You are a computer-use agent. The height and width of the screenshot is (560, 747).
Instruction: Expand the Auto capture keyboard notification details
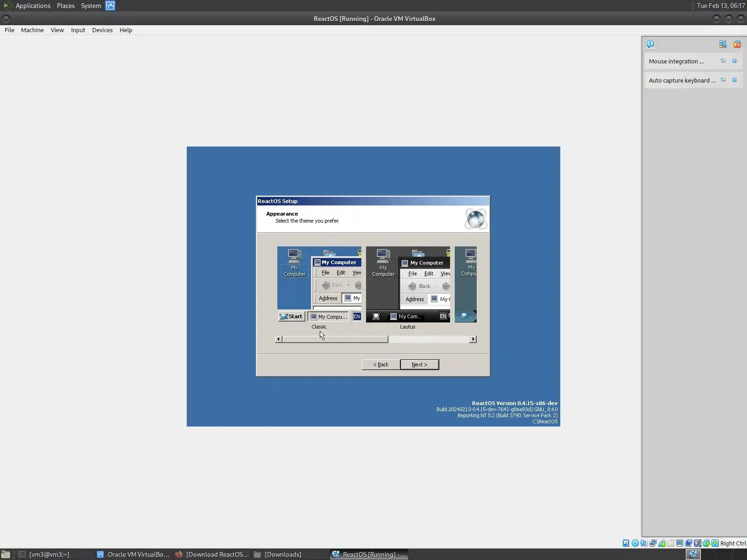[723, 80]
